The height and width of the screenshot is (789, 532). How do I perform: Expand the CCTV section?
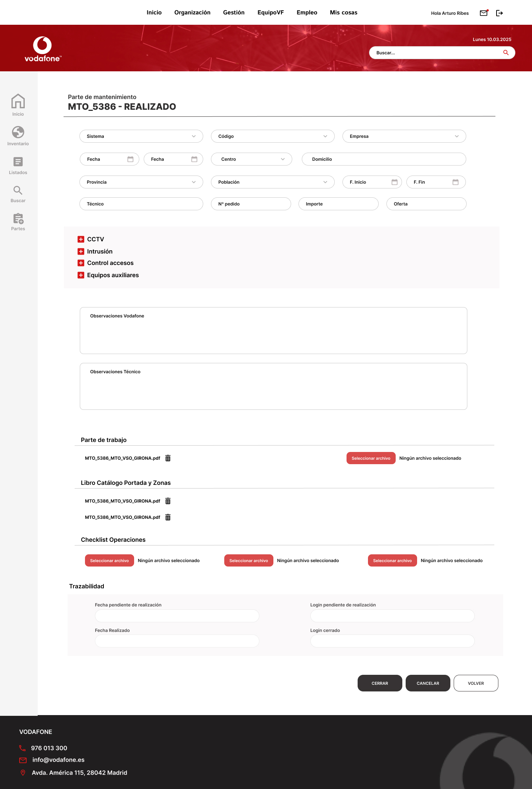(x=81, y=239)
